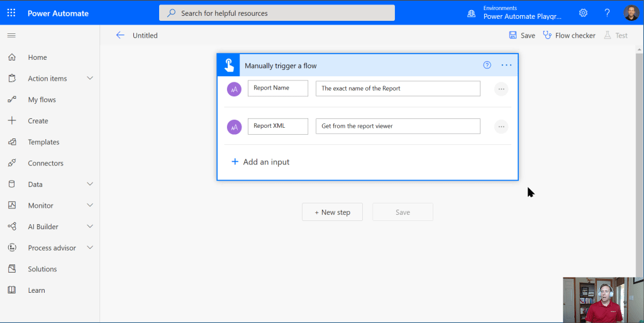Open options menu for Report Name input
The height and width of the screenshot is (323, 644).
[x=501, y=89]
